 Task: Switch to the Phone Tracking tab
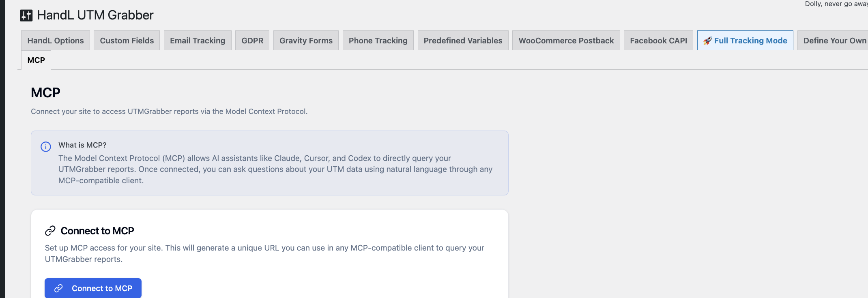pos(378,41)
